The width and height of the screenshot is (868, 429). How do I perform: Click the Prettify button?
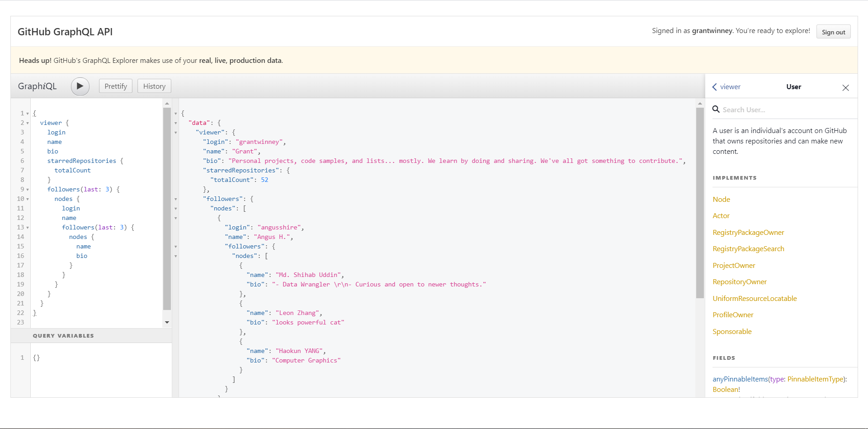(x=116, y=86)
